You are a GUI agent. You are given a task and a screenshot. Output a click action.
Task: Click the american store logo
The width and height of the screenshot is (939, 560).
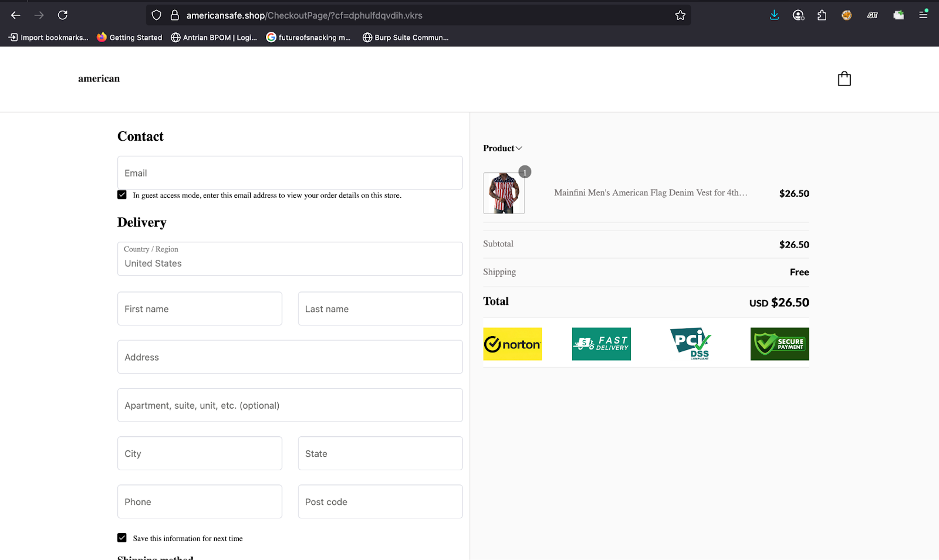point(99,79)
